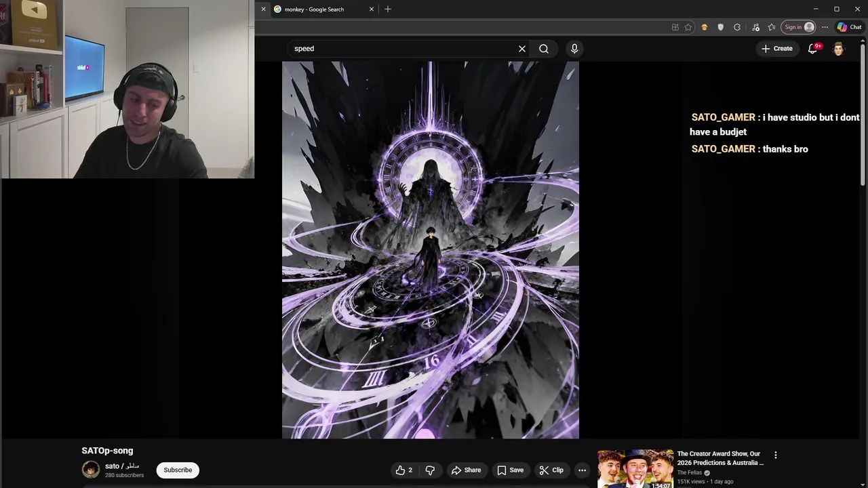Click the 151K views text

[x=691, y=482]
